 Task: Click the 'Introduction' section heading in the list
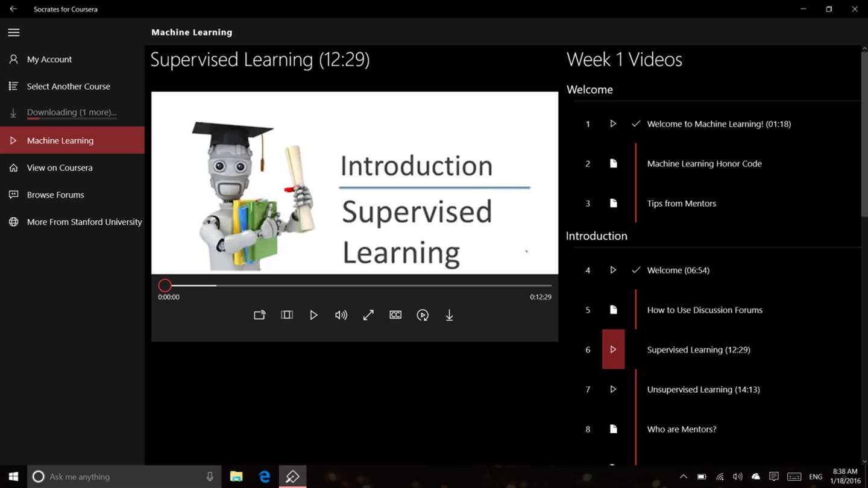click(x=597, y=236)
